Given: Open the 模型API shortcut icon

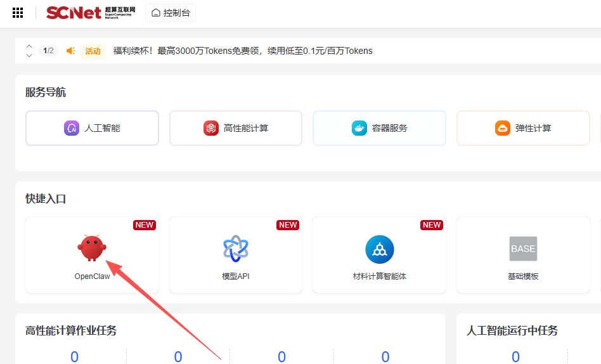Looking at the screenshot, I should 236,249.
